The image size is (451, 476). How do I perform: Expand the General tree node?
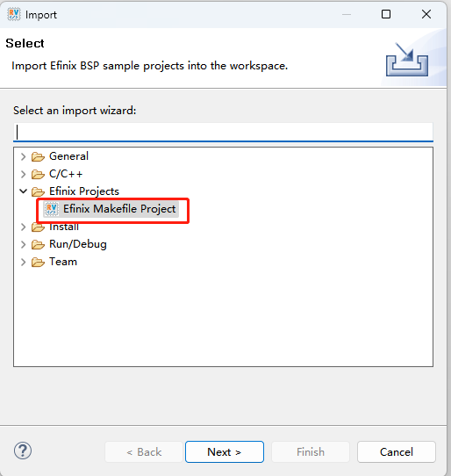coord(24,156)
